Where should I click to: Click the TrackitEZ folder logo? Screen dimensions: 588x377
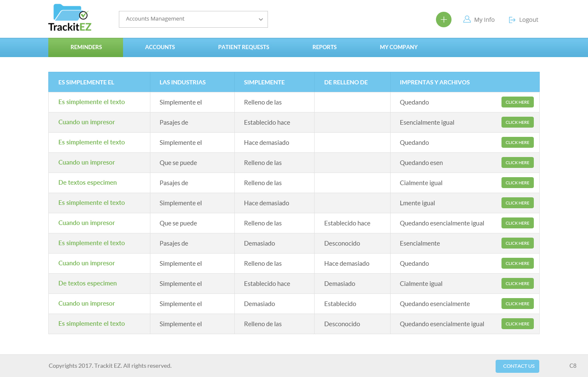click(70, 18)
